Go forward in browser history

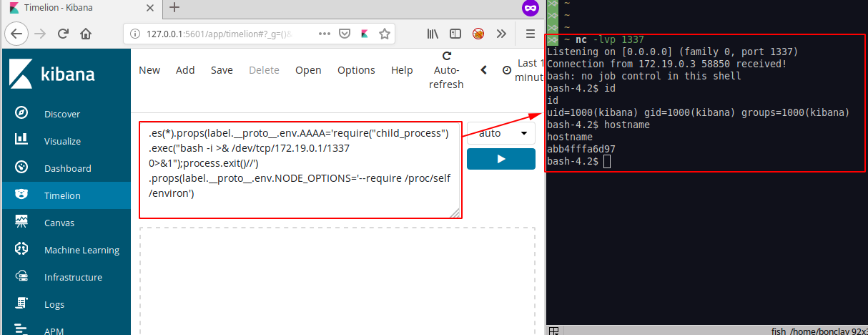[x=40, y=34]
